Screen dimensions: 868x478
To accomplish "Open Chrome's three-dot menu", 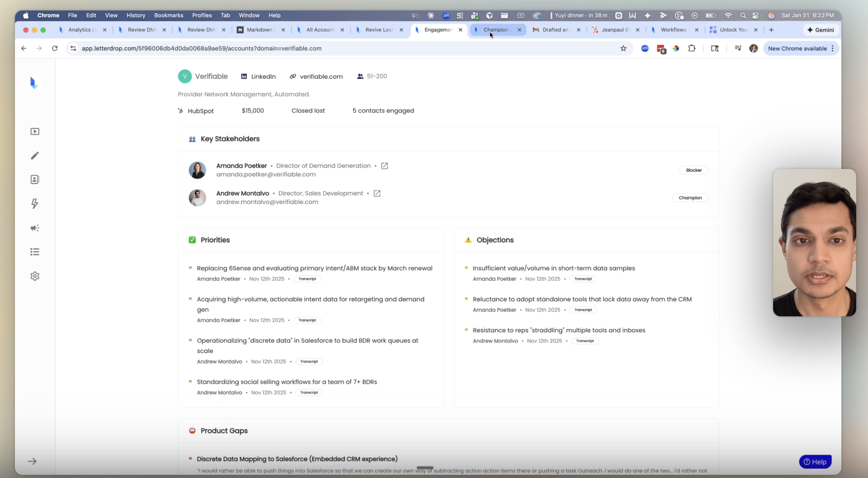I will pyautogui.click(x=833, y=49).
